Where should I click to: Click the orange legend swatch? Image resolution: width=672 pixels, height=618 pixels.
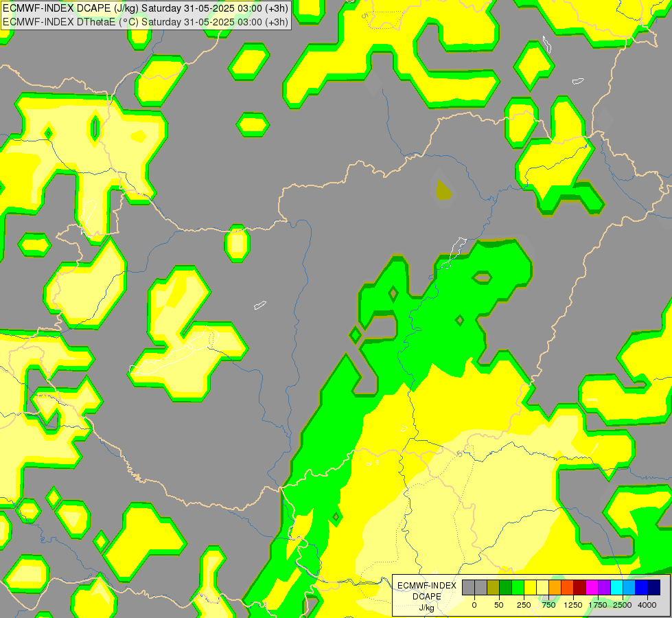[555, 587]
